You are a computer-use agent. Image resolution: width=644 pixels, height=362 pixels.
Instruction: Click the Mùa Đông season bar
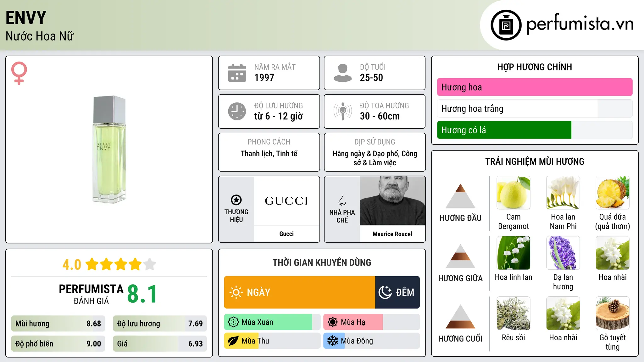pyautogui.click(x=371, y=341)
